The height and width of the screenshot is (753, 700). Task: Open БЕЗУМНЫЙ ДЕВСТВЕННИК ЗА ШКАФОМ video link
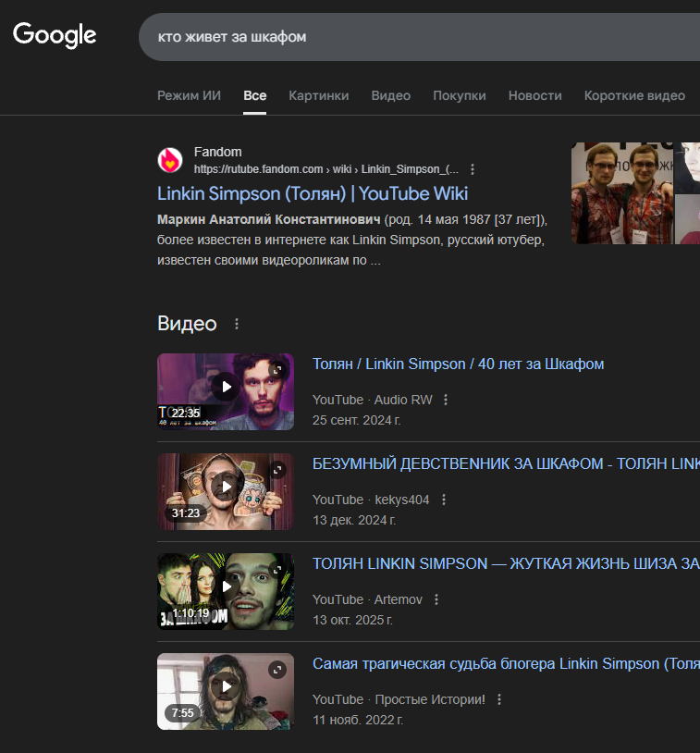[x=506, y=463]
